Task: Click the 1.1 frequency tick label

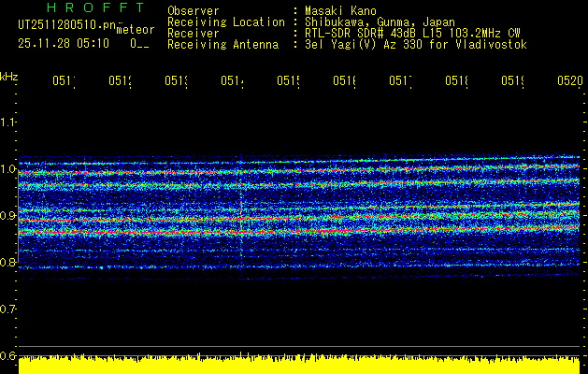Action: click(8, 122)
